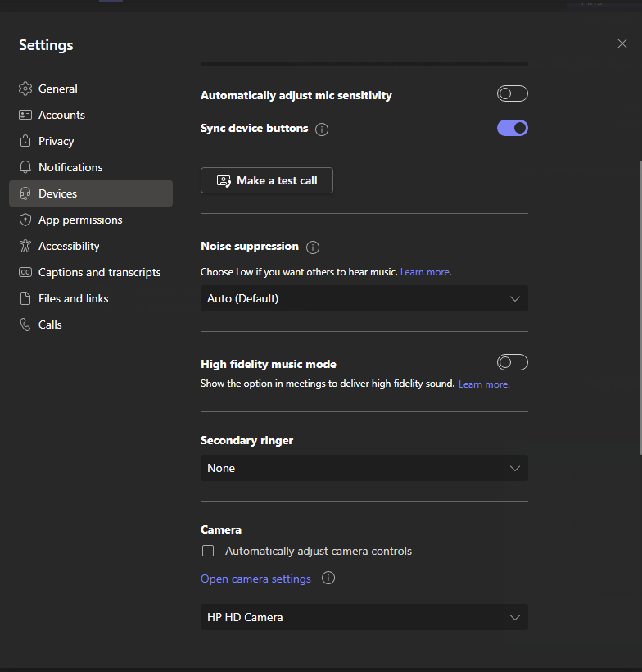642x672 pixels.
Task: Click the Privacy lock icon
Action: tap(25, 141)
